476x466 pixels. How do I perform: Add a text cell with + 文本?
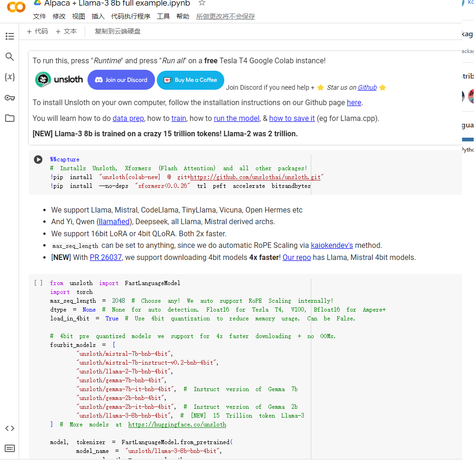66,31
